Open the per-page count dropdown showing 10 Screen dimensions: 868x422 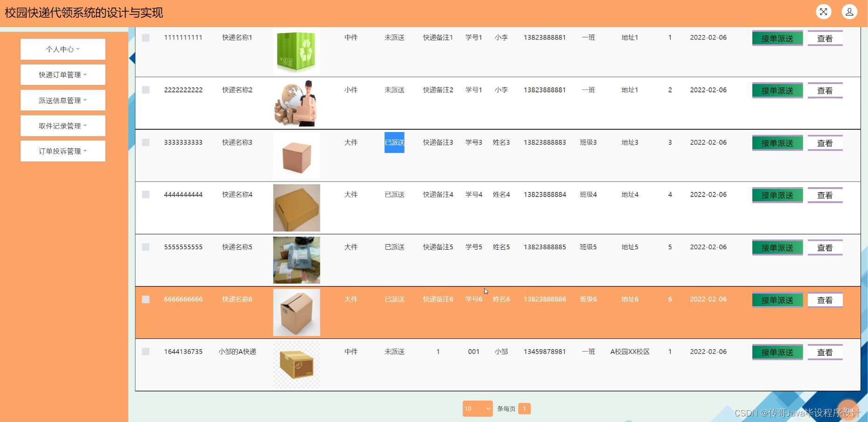(477, 408)
